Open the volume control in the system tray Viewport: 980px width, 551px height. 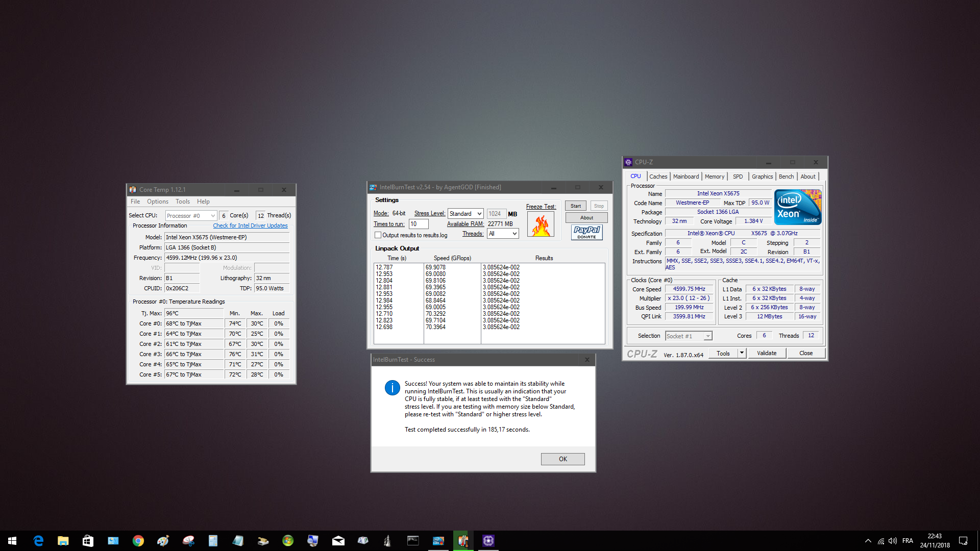[x=893, y=541]
